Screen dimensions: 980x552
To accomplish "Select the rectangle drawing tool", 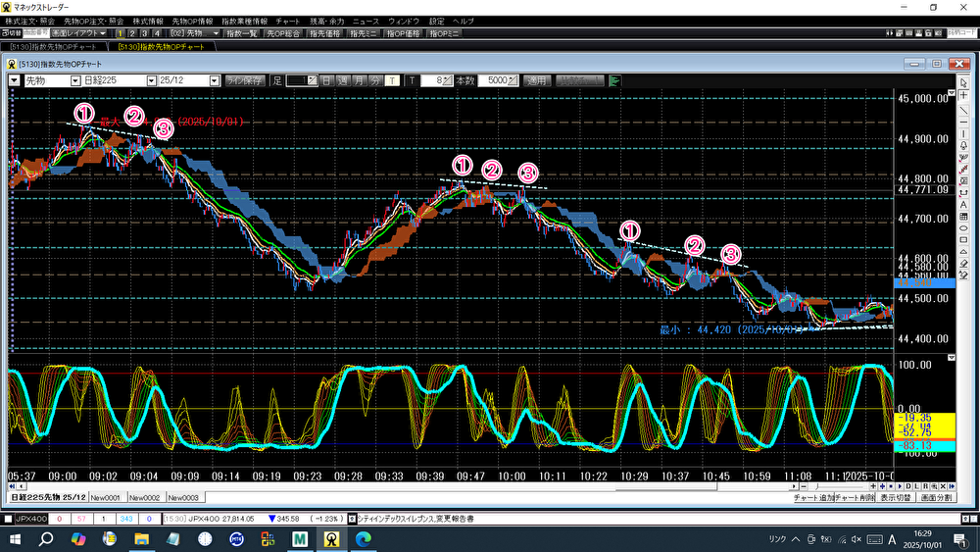I will (x=964, y=217).
